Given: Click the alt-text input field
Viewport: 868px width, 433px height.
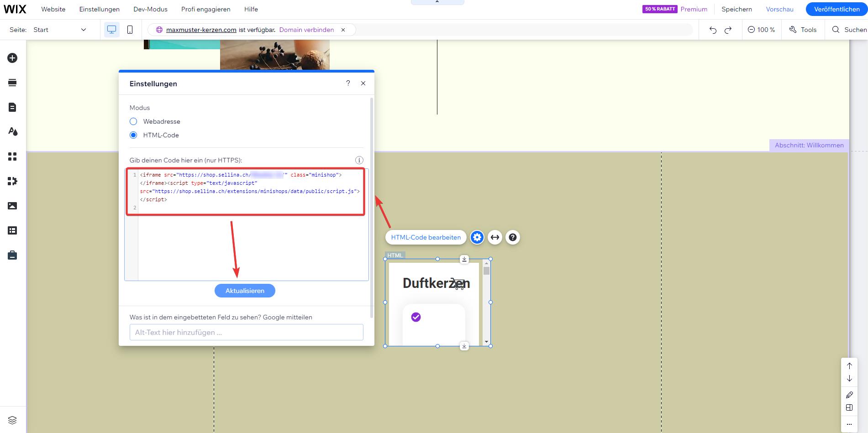Looking at the screenshot, I should [x=247, y=332].
